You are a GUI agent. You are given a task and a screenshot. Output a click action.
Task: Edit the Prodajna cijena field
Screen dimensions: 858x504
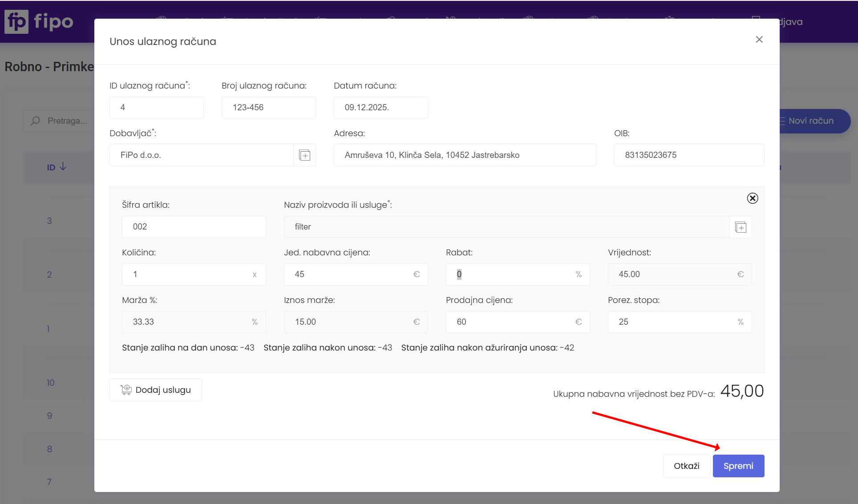click(x=512, y=322)
